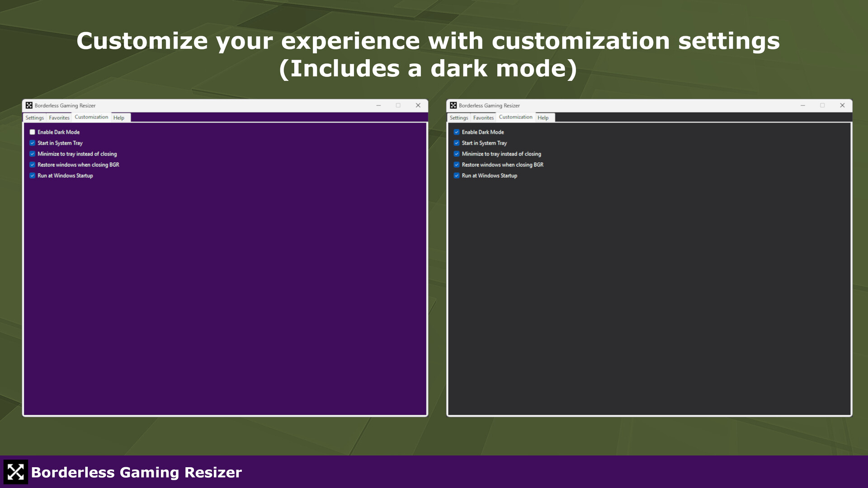Select Customization tab in dark window
Screen dimensions: 868x488
pos(515,117)
